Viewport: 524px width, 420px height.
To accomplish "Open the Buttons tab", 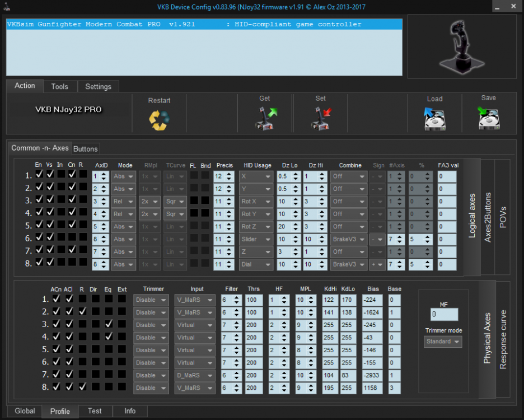I will (86, 148).
